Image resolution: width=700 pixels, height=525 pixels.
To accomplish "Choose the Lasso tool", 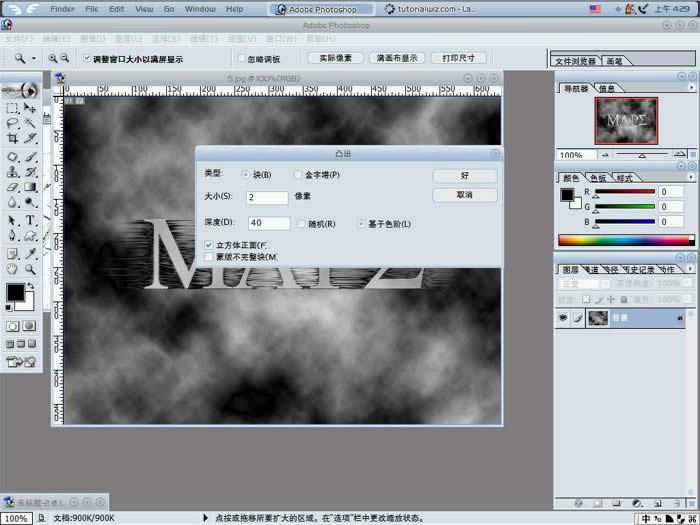I will tap(12, 123).
